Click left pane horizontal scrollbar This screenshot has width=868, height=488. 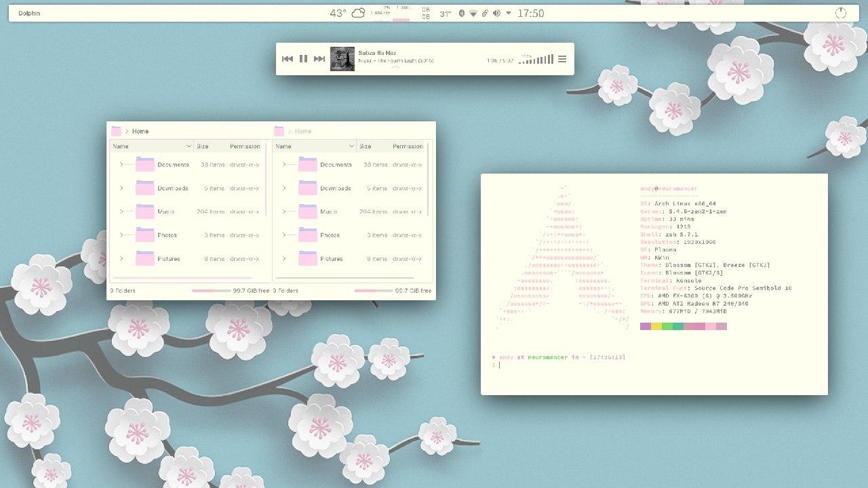tap(182, 278)
